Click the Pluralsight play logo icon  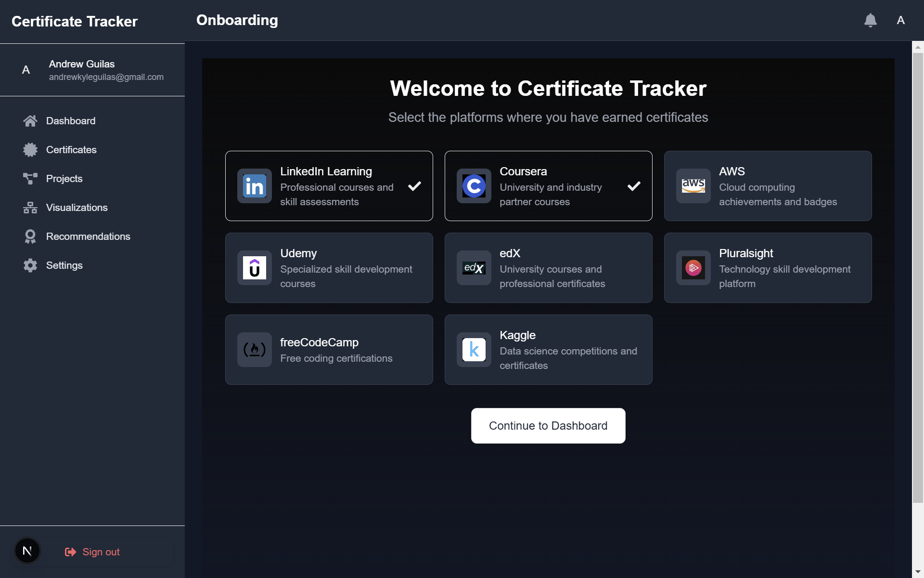[693, 268]
